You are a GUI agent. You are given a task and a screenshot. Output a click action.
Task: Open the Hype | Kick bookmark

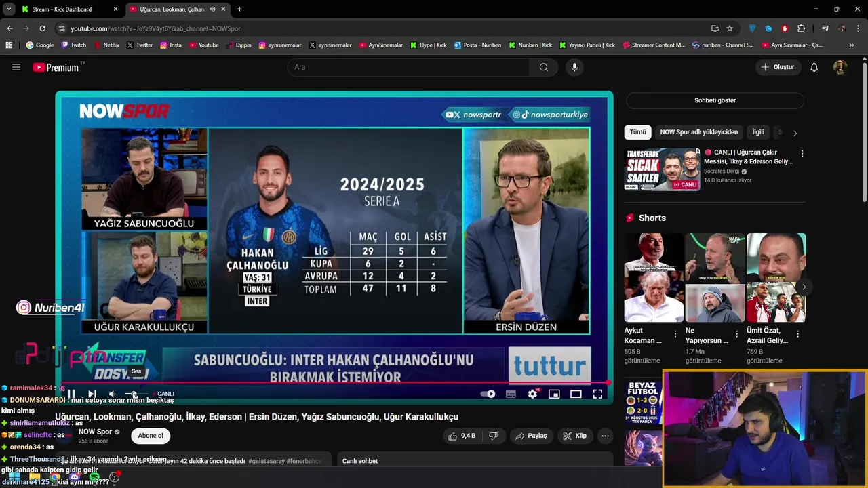(x=427, y=45)
